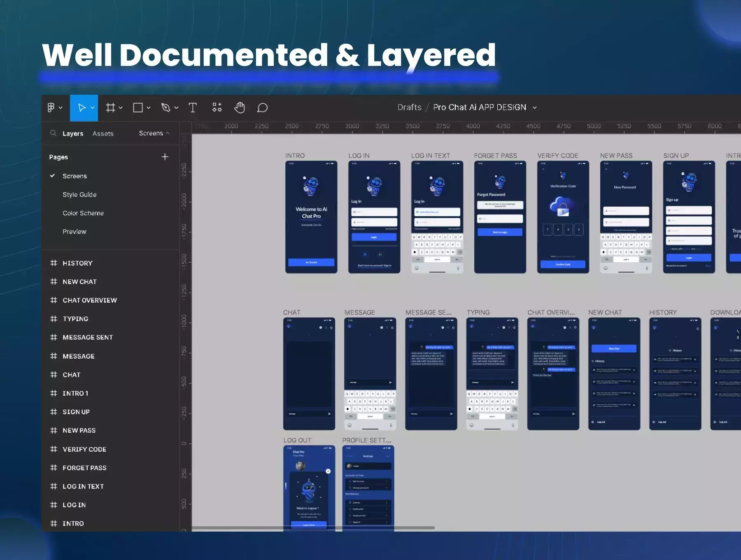Click frame icon beside HISTORY layer
Image resolution: width=741 pixels, height=560 pixels.
pyautogui.click(x=54, y=263)
